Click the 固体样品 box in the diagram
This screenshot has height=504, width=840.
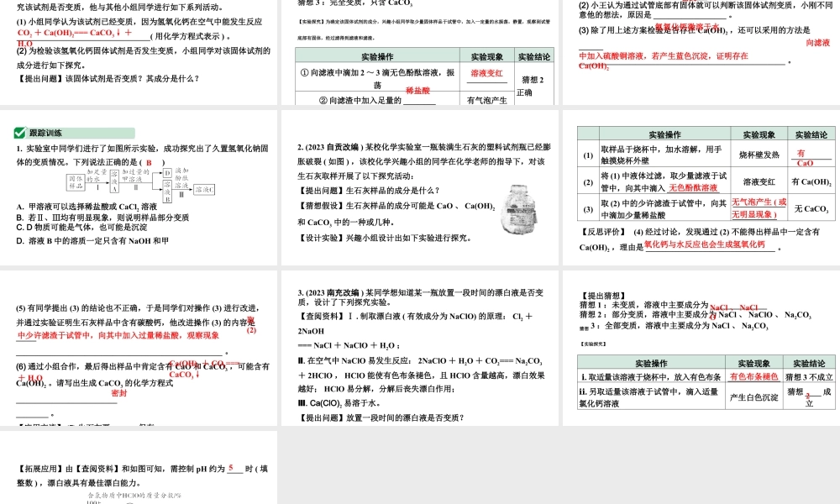point(76,181)
